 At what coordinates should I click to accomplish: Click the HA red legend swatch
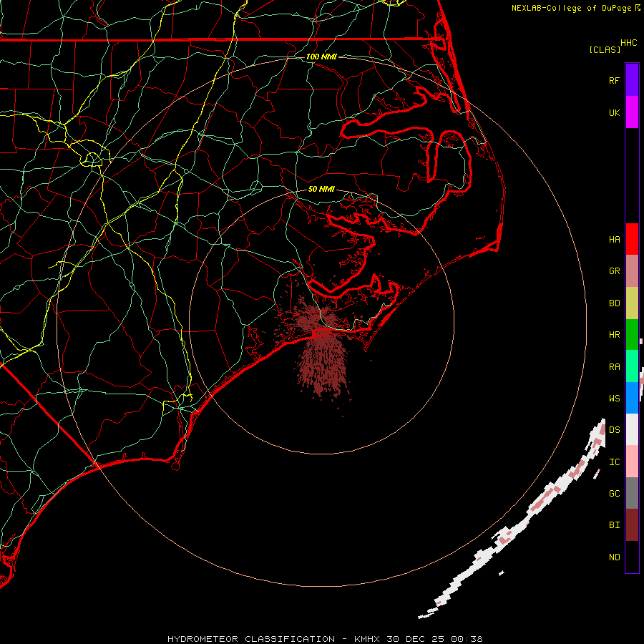pyautogui.click(x=632, y=239)
